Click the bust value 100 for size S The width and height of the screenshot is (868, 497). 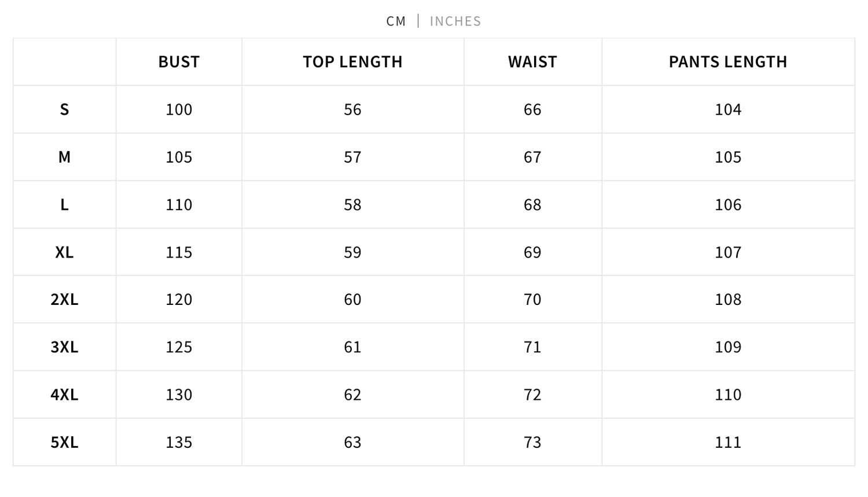179,109
